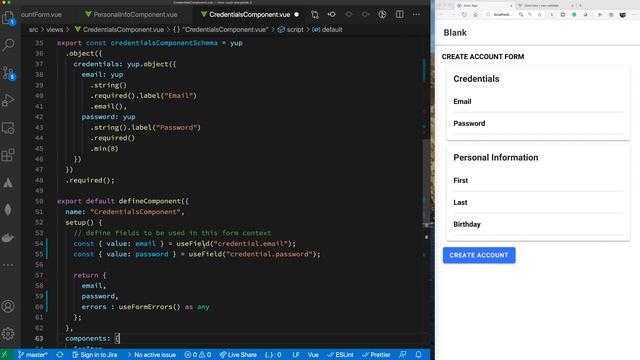Screen dimensions: 640x360
Task: Click the browser zoom magnifier icon
Action: [521, 14]
